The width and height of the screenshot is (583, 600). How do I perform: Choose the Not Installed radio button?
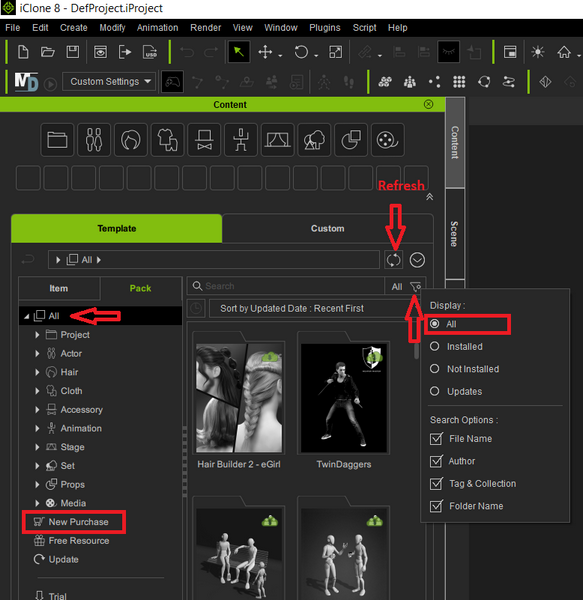point(434,369)
